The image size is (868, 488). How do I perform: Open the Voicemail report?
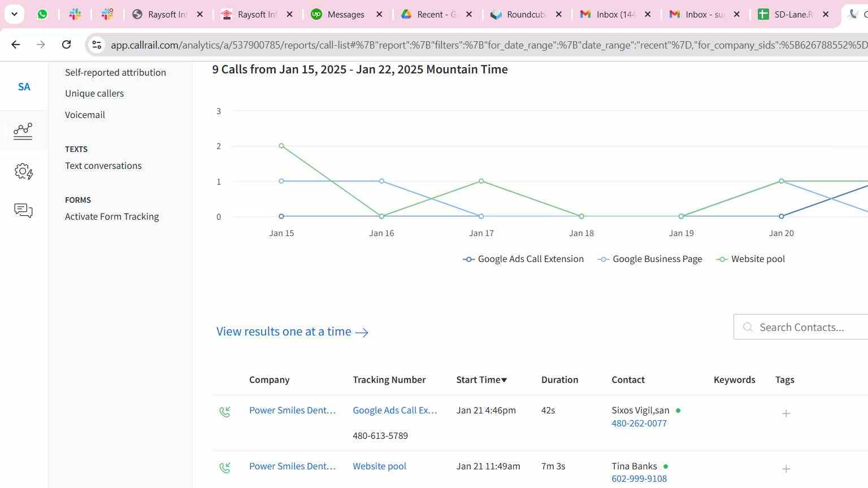pos(85,115)
